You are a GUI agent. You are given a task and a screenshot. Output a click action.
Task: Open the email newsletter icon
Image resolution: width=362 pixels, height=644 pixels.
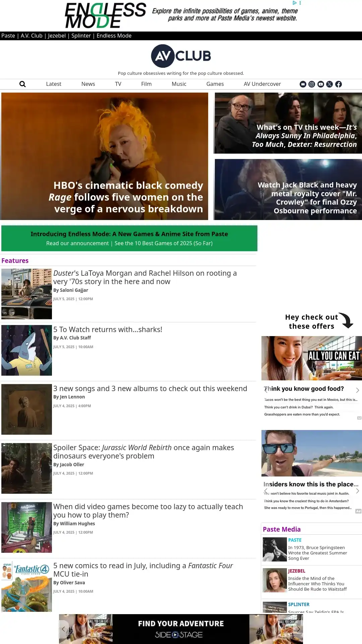coord(303,84)
